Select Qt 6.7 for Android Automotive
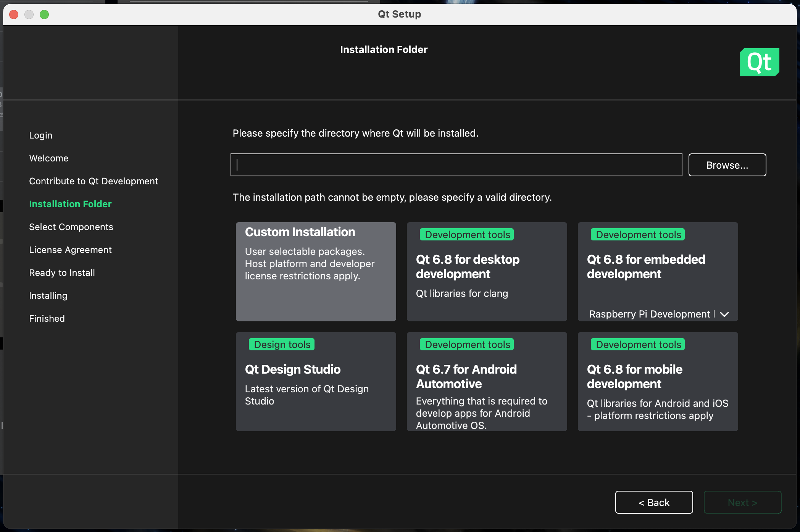 click(487, 382)
